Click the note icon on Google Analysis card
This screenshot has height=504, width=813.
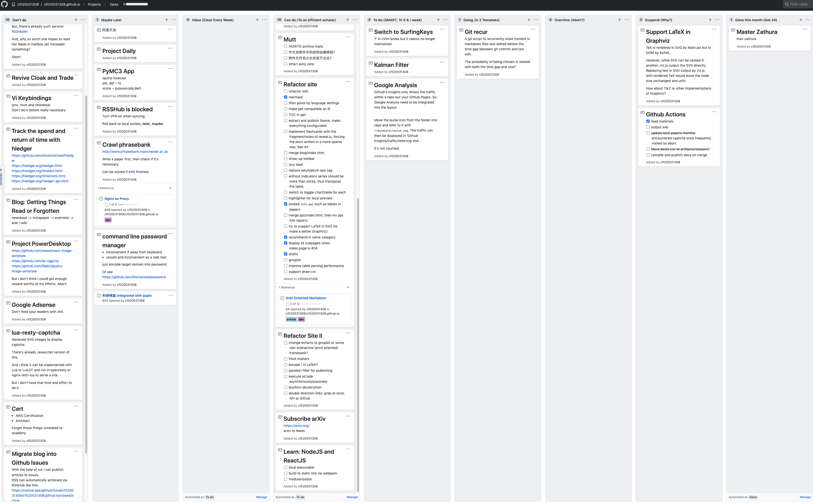click(370, 83)
